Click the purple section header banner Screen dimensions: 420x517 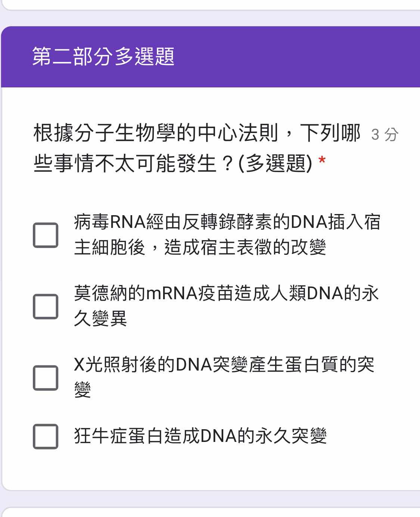click(211, 57)
